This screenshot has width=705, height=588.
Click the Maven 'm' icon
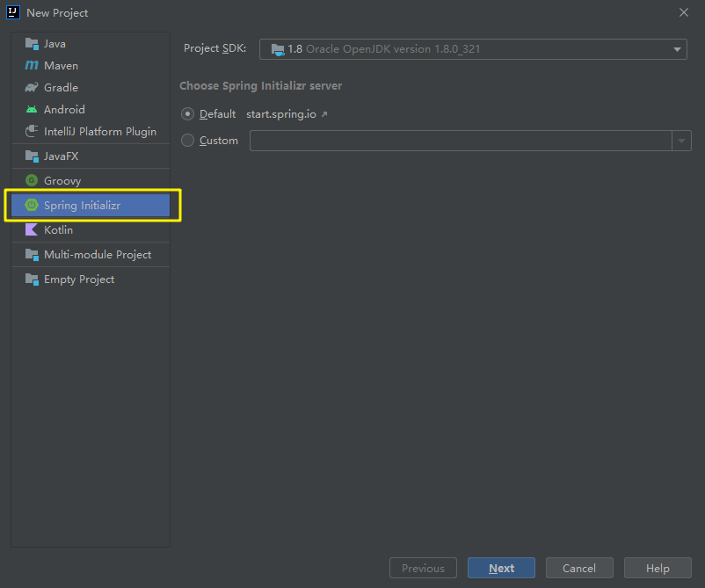pyautogui.click(x=32, y=65)
